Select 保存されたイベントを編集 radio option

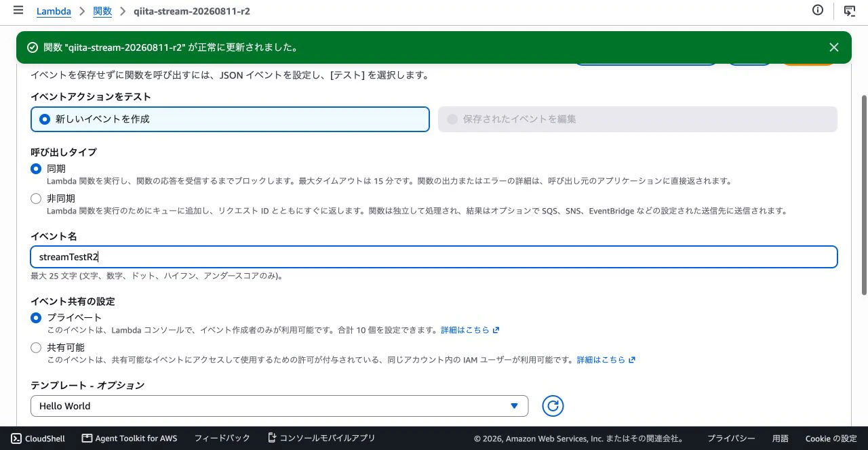637,119
